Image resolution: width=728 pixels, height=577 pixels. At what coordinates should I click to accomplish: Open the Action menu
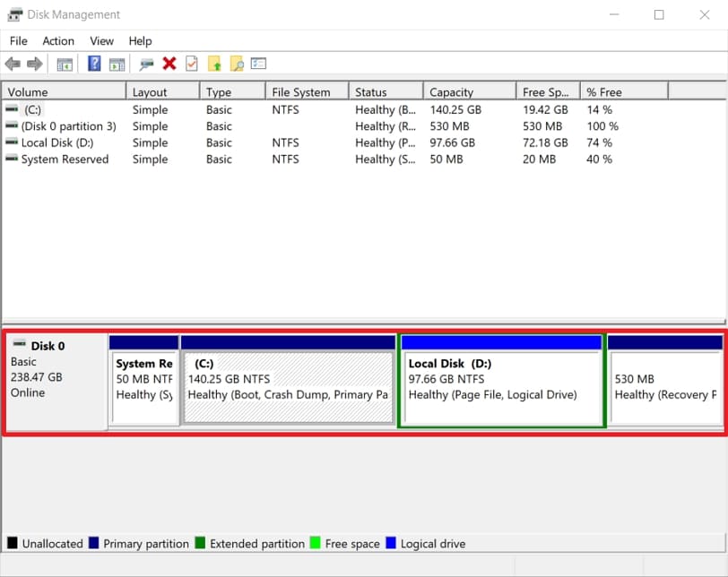click(58, 40)
